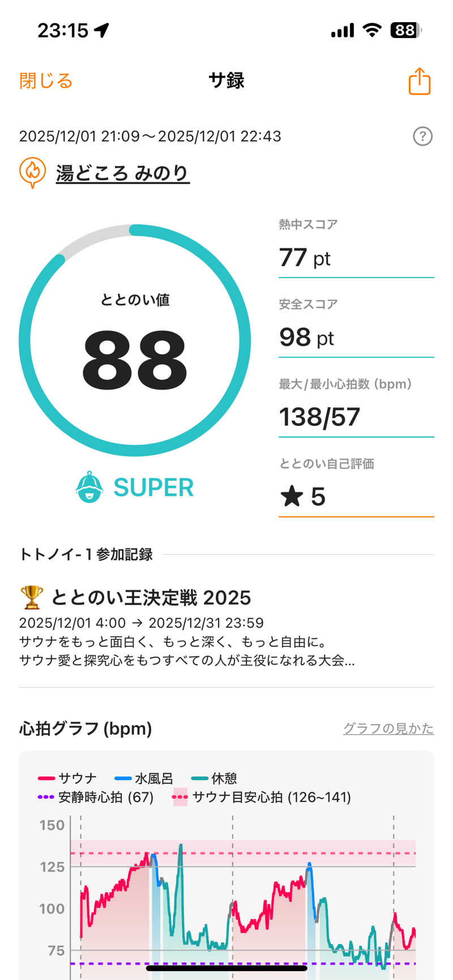
Task: Toggle the サウナ legend series
Action: pyautogui.click(x=67, y=778)
